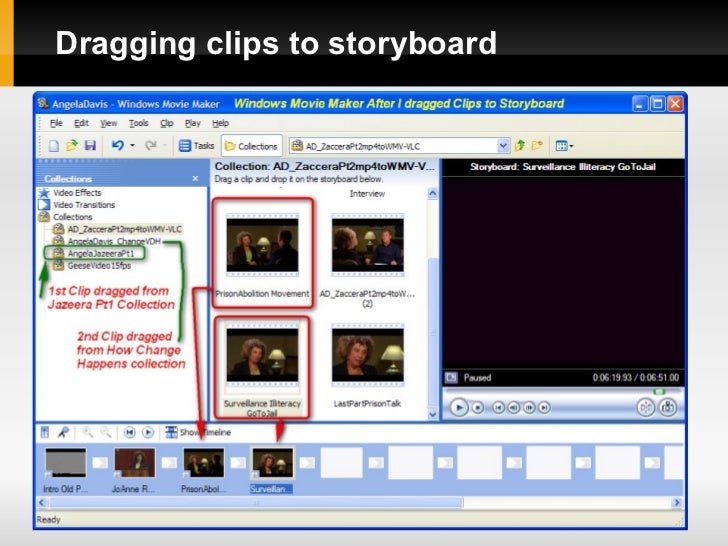The width and height of the screenshot is (728, 546).
Task: Click the storyboard scroll right arrow
Action: pos(677,502)
